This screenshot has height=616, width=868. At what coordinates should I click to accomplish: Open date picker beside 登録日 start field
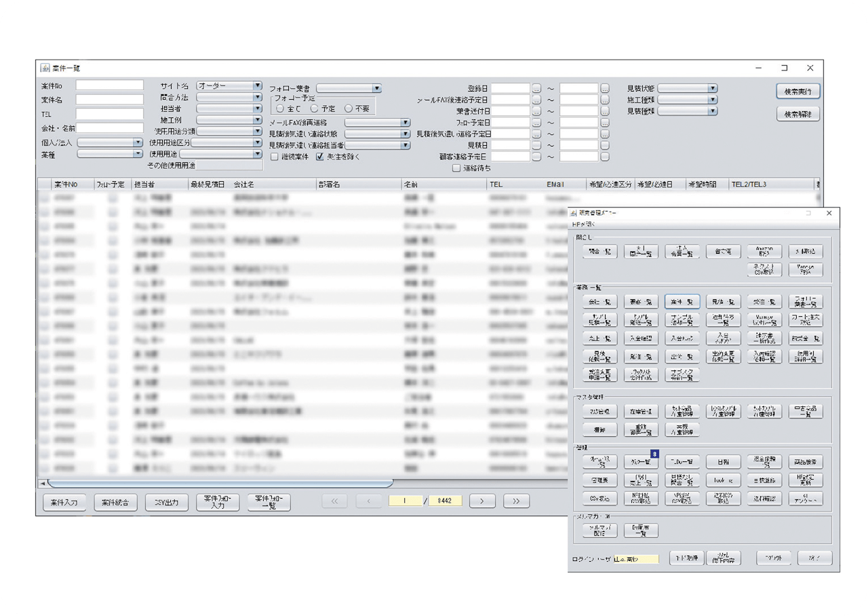point(536,88)
